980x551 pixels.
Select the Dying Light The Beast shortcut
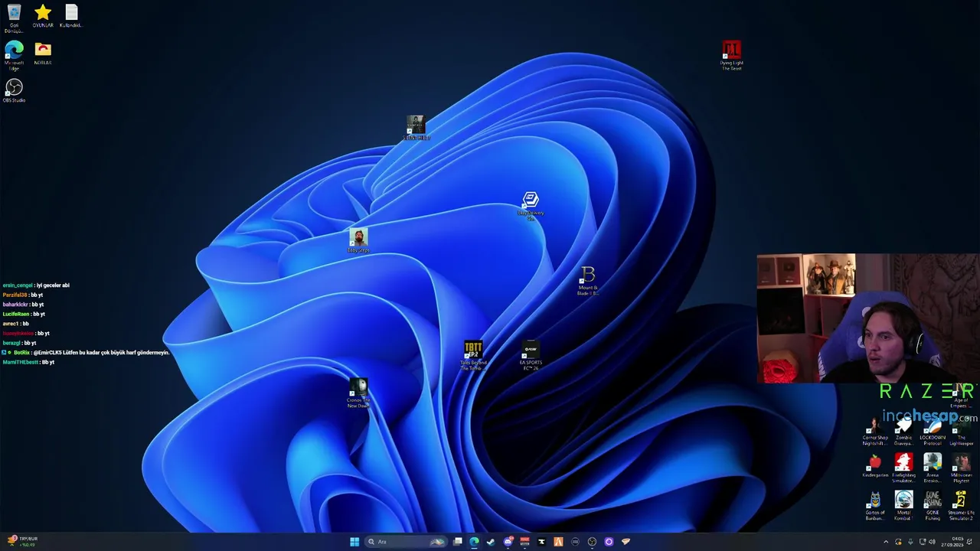[x=731, y=56]
